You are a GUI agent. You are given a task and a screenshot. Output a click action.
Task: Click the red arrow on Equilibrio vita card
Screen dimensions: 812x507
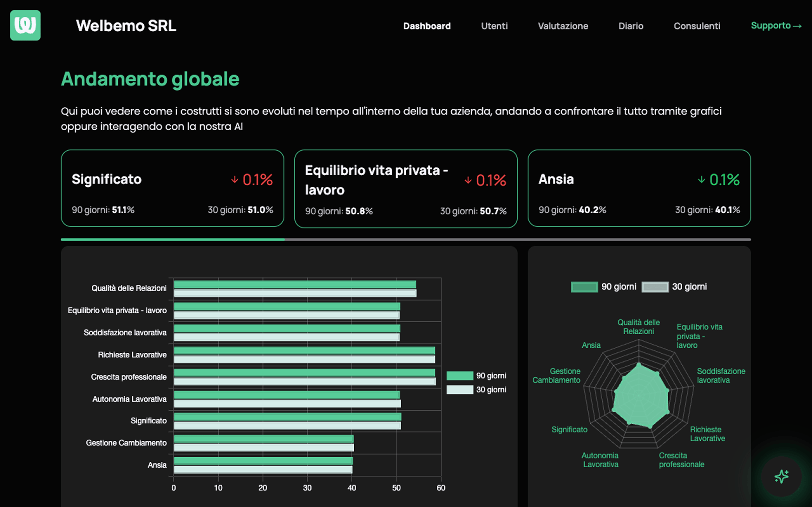(x=468, y=180)
